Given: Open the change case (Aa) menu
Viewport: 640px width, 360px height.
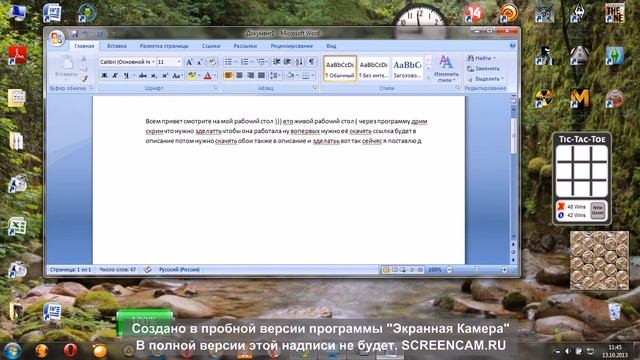Looking at the screenshot, I should (176, 76).
